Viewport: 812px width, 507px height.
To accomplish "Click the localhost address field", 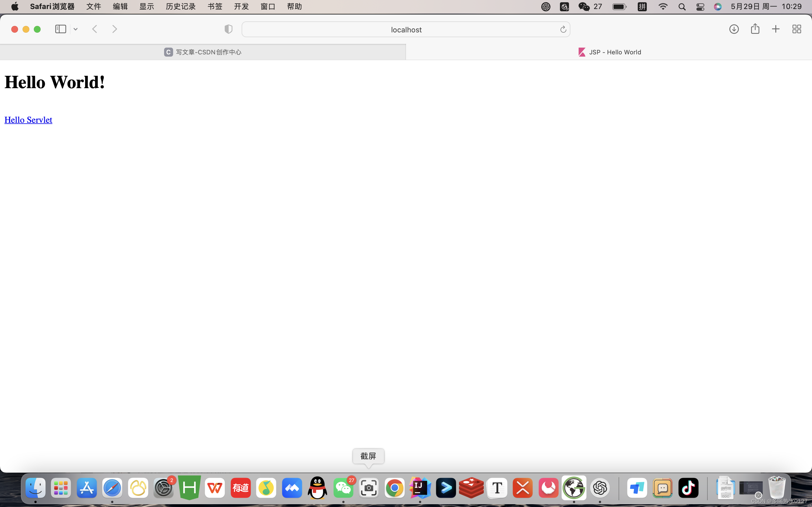I will tap(406, 30).
